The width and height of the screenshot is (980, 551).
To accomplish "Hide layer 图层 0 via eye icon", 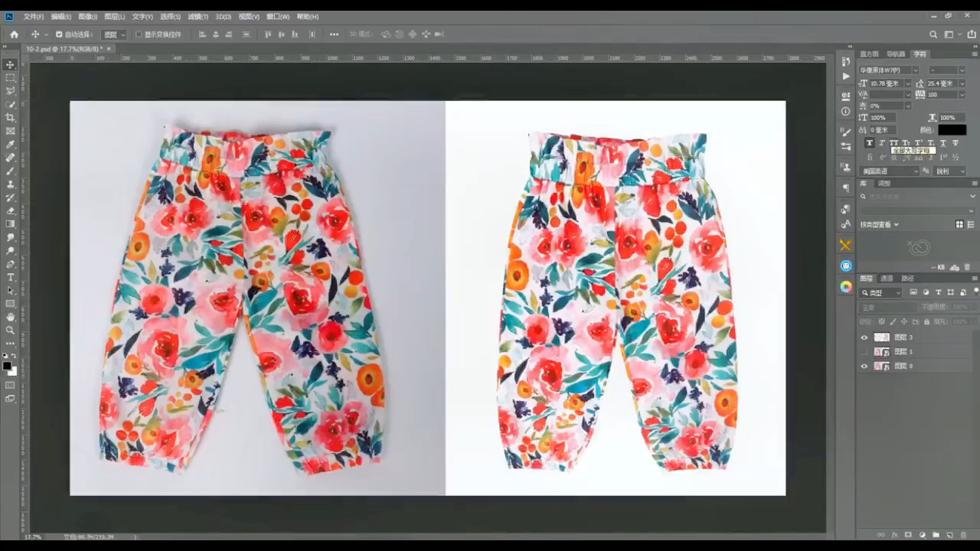I will (864, 366).
